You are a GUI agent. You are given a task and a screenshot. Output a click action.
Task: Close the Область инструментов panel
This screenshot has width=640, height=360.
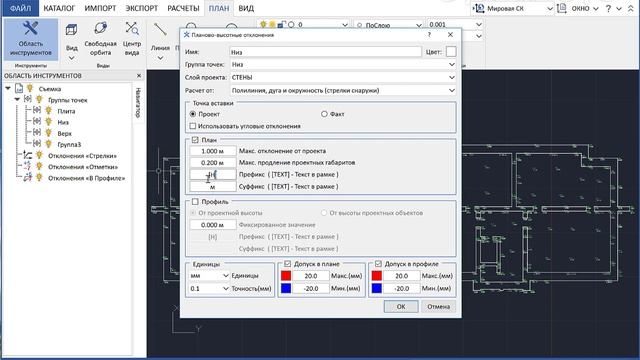[139, 76]
